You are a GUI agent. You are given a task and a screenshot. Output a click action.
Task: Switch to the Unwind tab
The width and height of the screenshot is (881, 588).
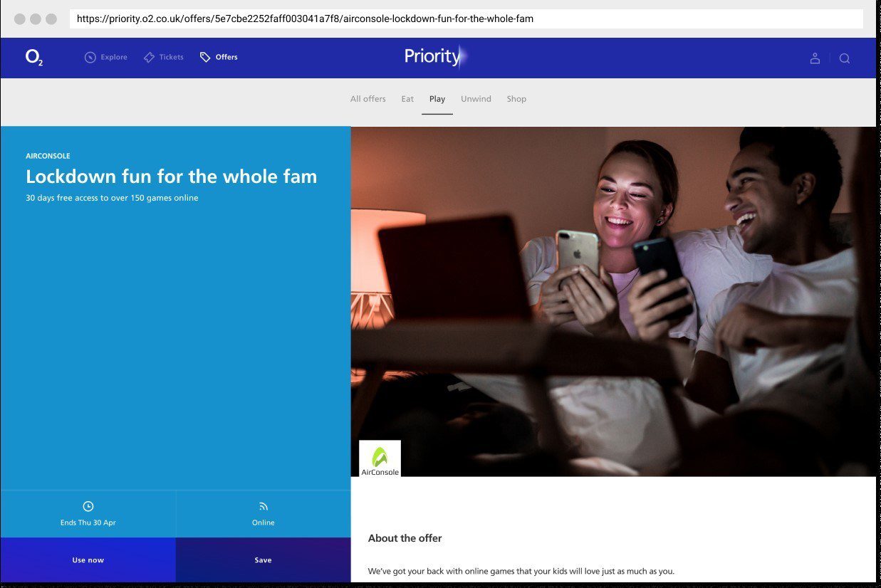coord(476,99)
